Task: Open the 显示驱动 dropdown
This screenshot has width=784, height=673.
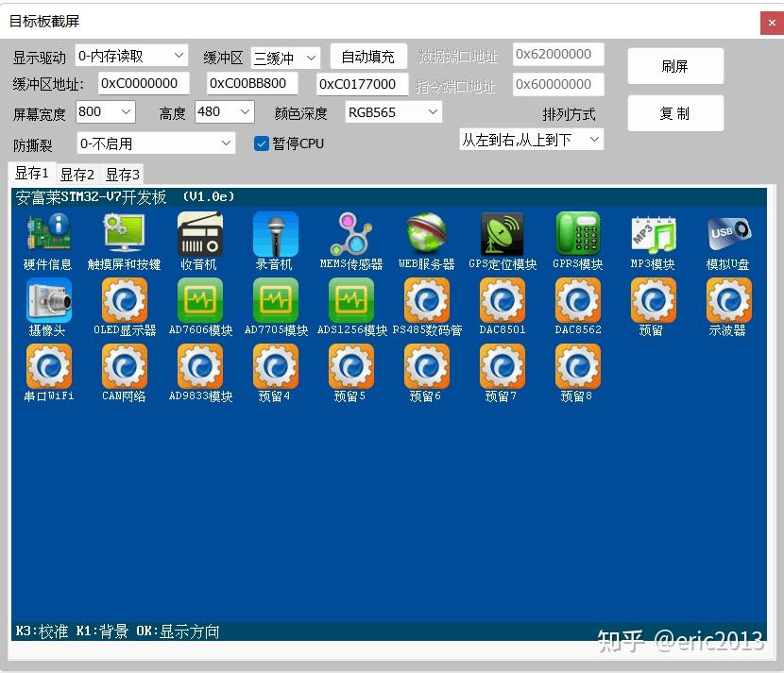Action: (130, 55)
